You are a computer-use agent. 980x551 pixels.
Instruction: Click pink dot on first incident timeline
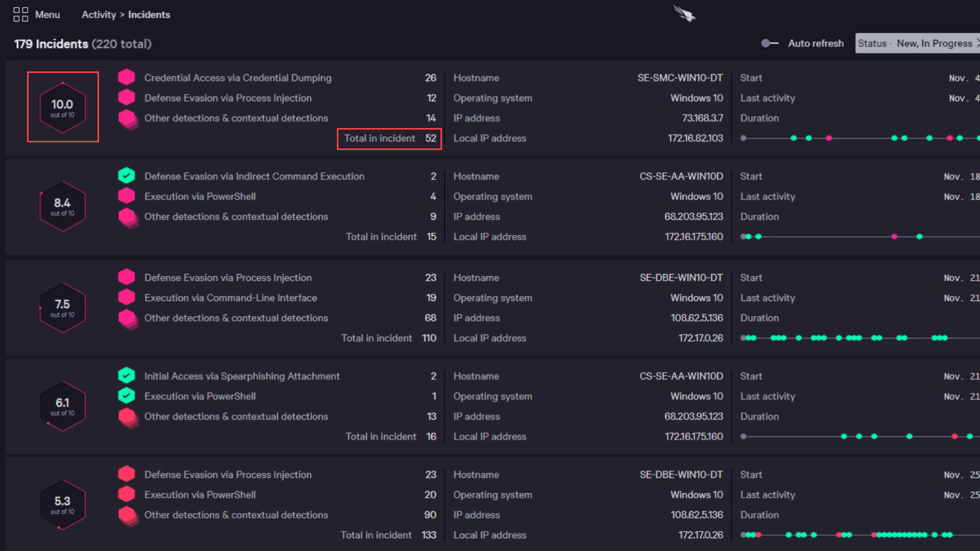829,138
